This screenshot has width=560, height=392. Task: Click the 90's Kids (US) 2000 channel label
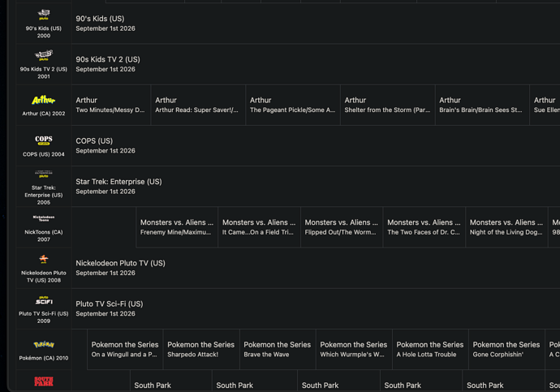pyautogui.click(x=44, y=32)
